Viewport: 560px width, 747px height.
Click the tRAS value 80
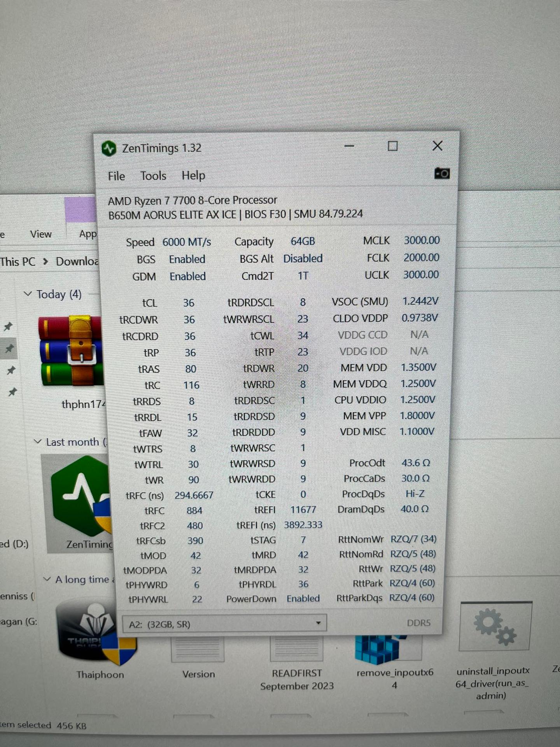(191, 369)
